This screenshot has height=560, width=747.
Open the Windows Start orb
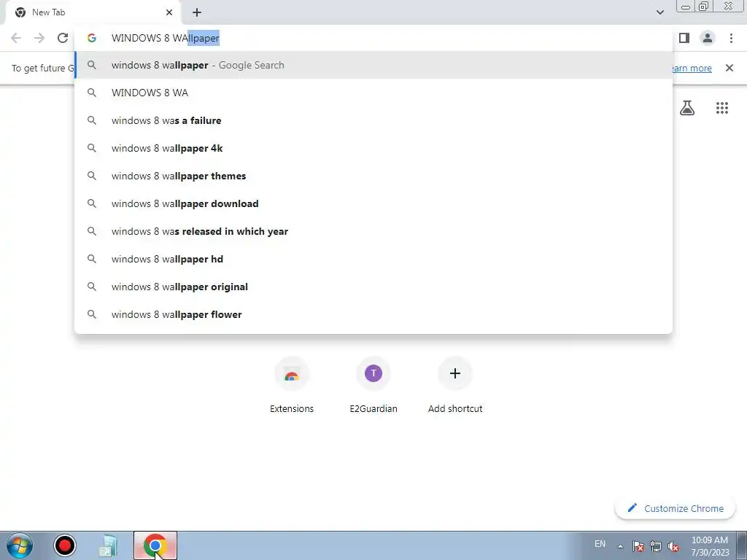coord(20,545)
